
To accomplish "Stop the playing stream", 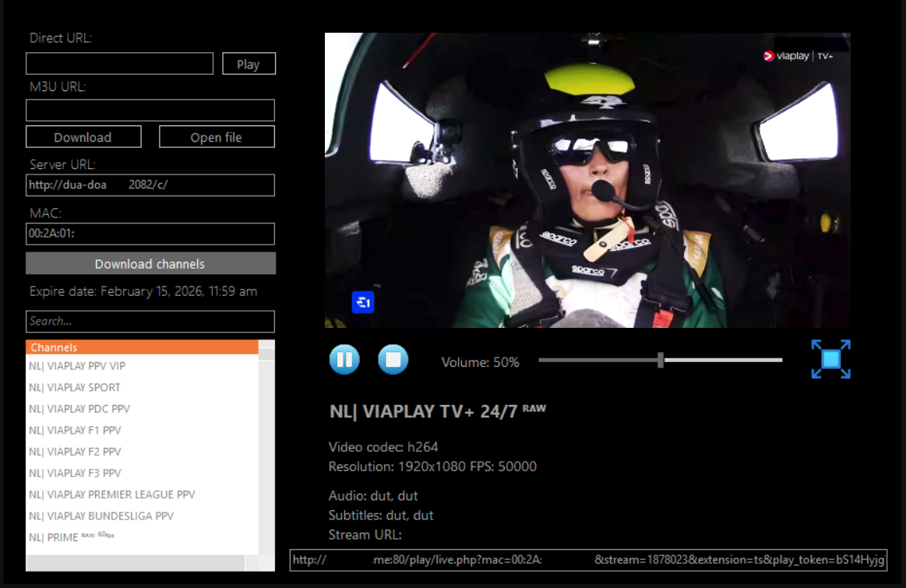I will [x=393, y=360].
